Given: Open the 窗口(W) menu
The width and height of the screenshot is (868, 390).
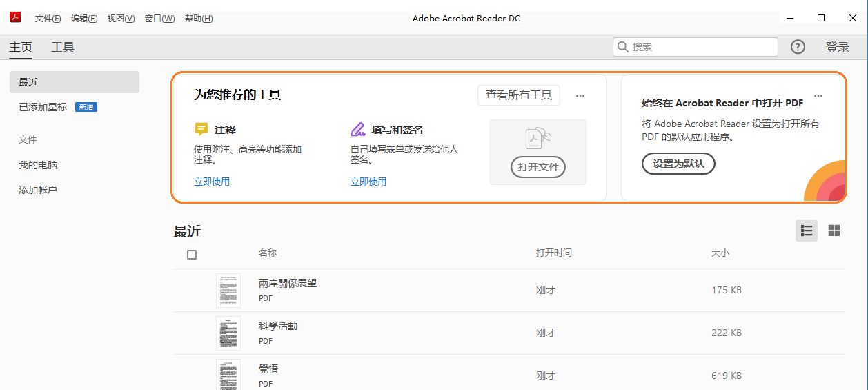Looking at the screenshot, I should click(x=159, y=19).
